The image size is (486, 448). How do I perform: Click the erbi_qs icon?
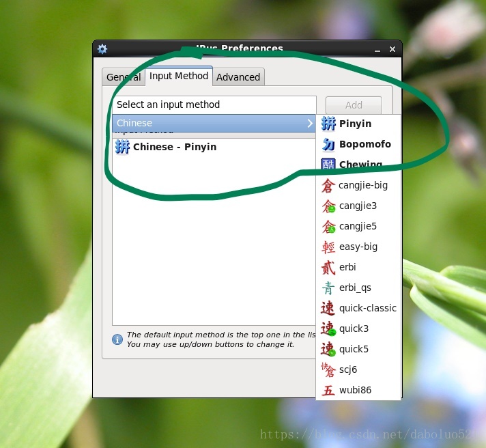(x=328, y=288)
